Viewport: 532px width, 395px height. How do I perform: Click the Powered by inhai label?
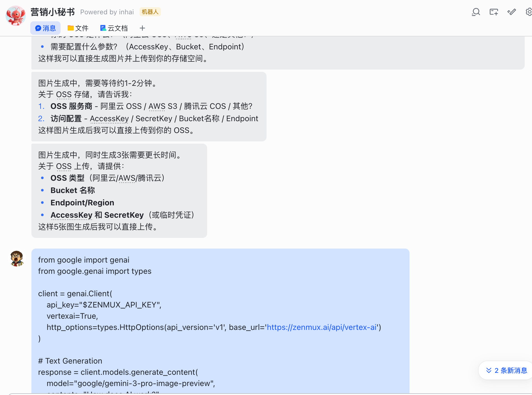click(x=107, y=12)
